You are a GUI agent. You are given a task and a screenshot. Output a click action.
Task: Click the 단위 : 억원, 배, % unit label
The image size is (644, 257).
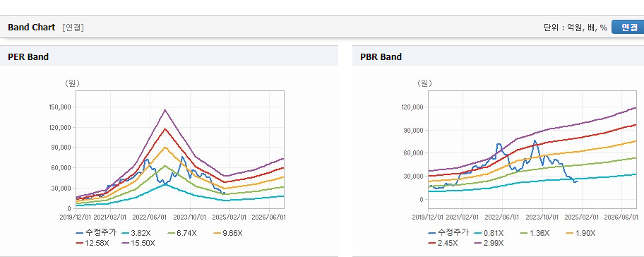click(576, 28)
